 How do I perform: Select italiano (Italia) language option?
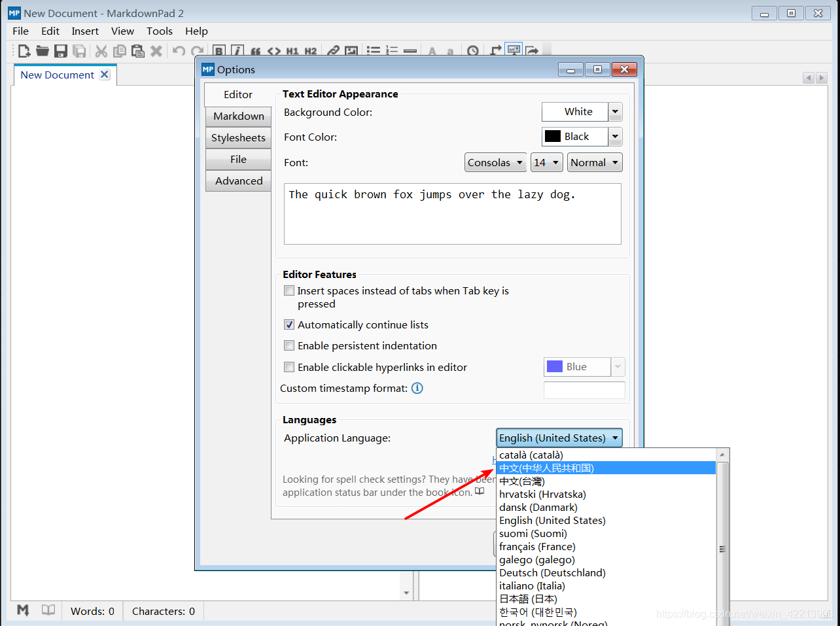pyautogui.click(x=606, y=585)
